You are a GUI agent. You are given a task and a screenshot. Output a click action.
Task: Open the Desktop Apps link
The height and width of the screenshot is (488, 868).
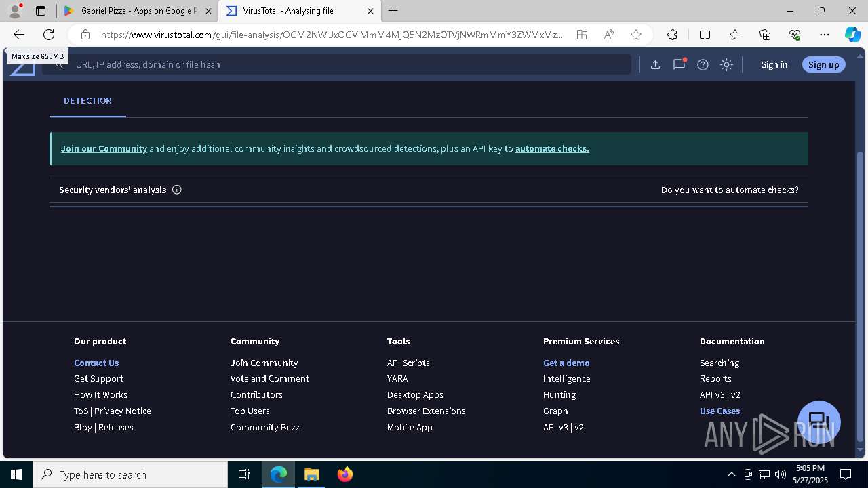415,394
